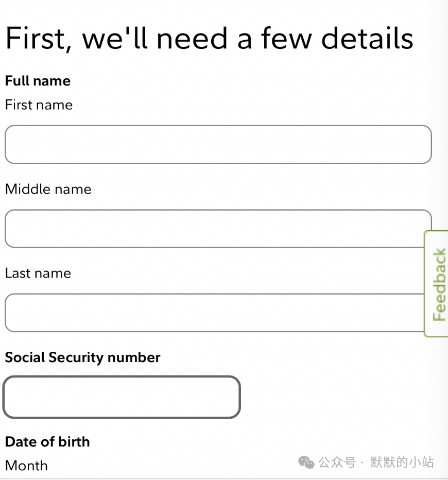Image resolution: width=448 pixels, height=480 pixels.
Task: Click the word 'First,' in the page heading
Action: click(x=39, y=39)
